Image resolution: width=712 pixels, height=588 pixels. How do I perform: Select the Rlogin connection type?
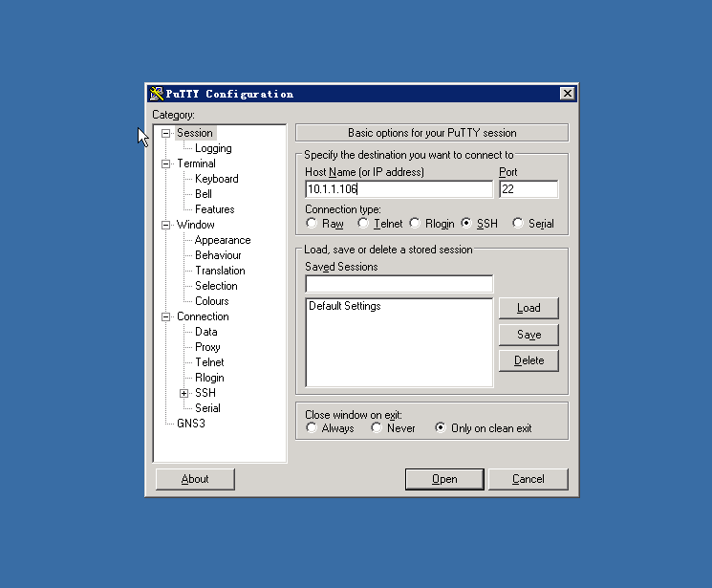(x=415, y=223)
